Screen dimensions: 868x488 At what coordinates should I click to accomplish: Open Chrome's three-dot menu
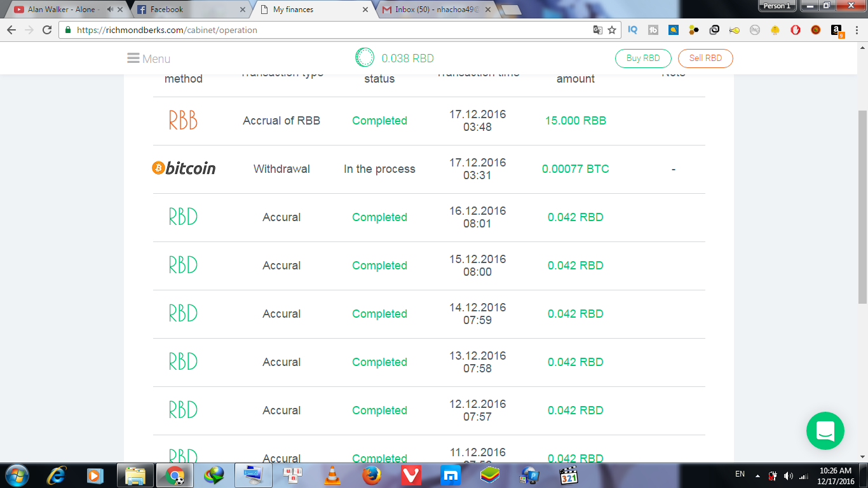(x=857, y=30)
